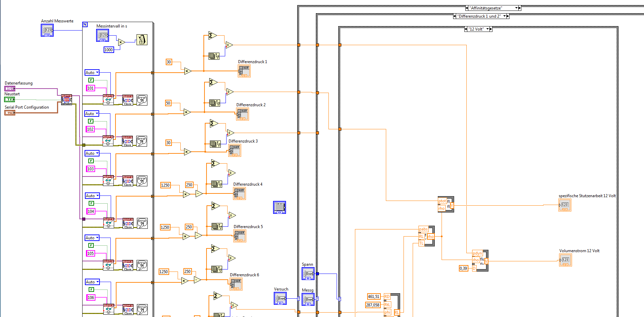This screenshot has height=317, width=644.
Task: Go to previous case before "Differenzdruck 1 und 2"
Action: (x=454, y=16)
